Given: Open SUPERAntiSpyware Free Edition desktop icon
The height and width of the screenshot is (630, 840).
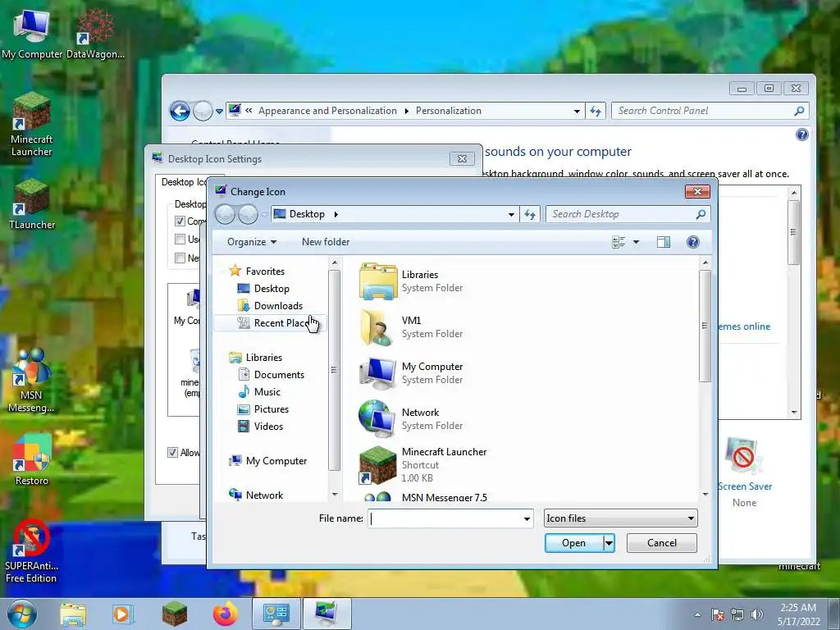Looking at the screenshot, I should tap(32, 552).
